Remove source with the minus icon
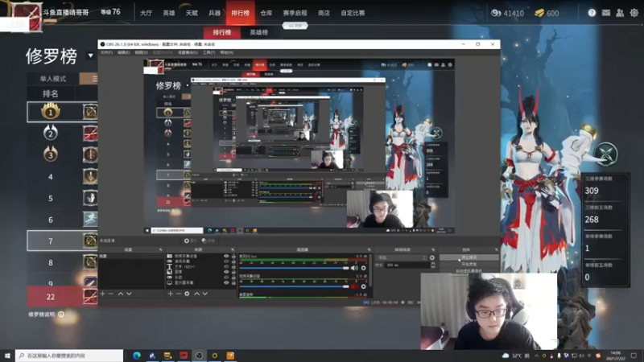The width and height of the screenshot is (644, 362). click(x=178, y=294)
